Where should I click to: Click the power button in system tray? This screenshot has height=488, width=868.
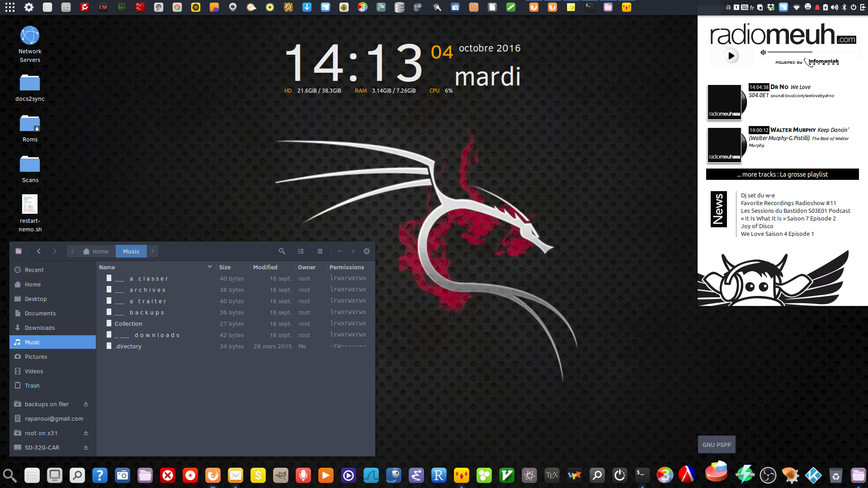point(854,7)
